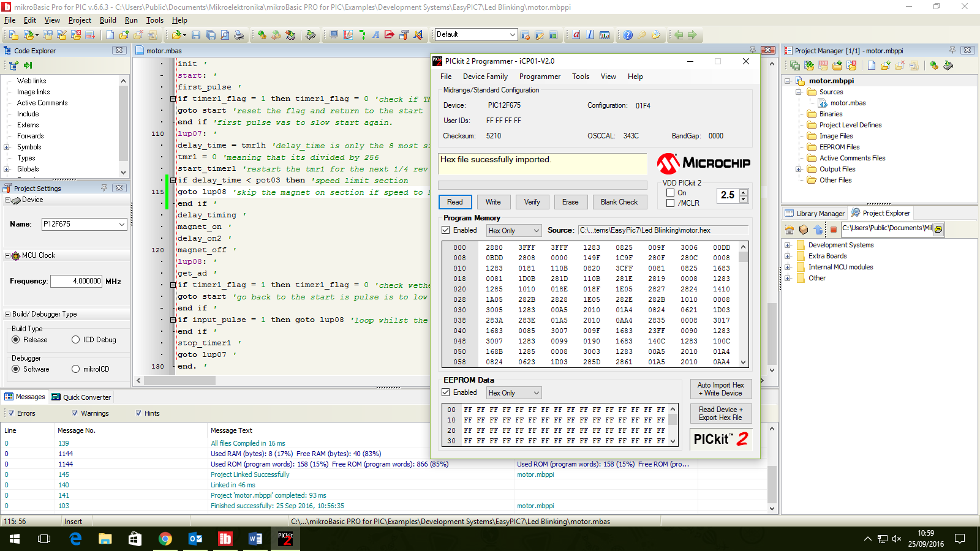Click the Erase button in PICkit 2

tap(570, 202)
